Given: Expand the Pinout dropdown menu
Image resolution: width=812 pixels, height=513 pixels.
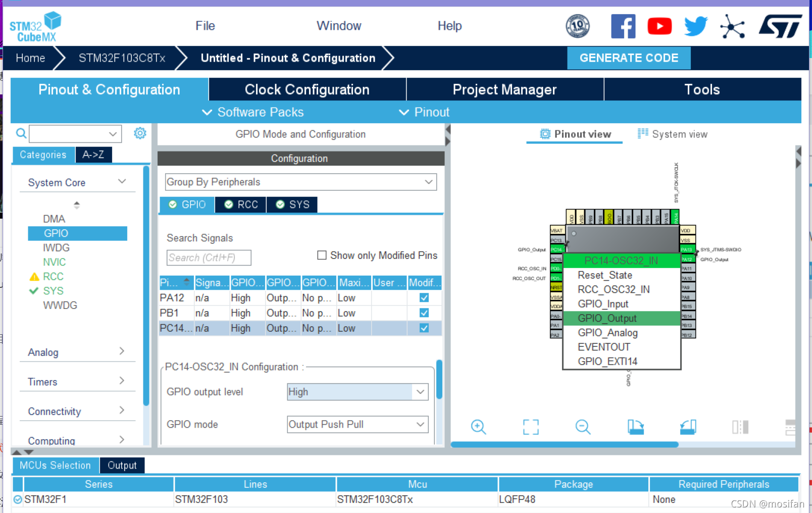Looking at the screenshot, I should point(424,112).
